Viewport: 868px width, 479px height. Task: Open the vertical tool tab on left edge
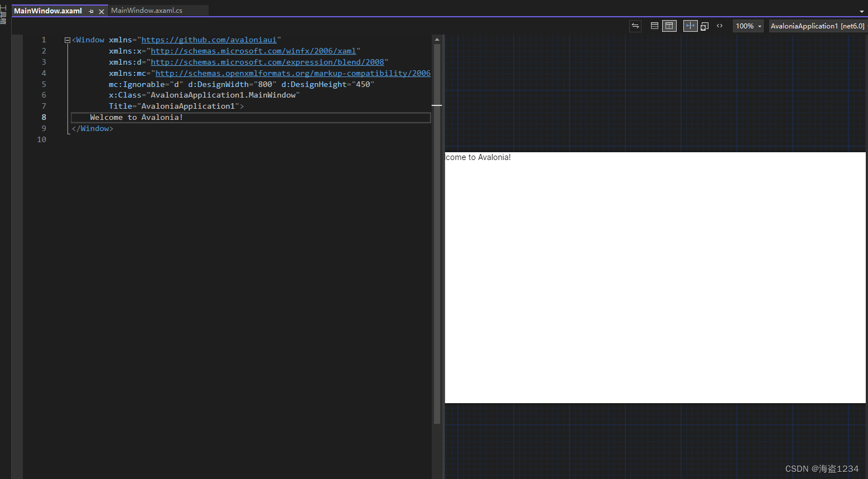3,14
